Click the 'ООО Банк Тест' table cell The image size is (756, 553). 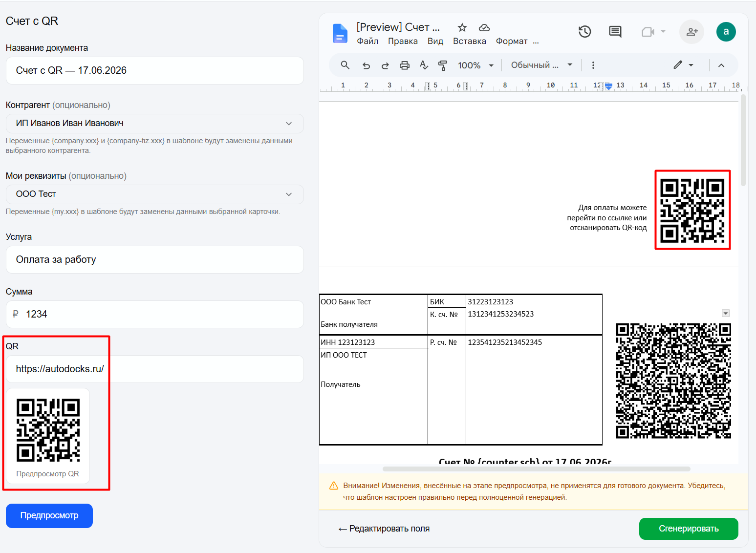pyautogui.click(x=346, y=302)
